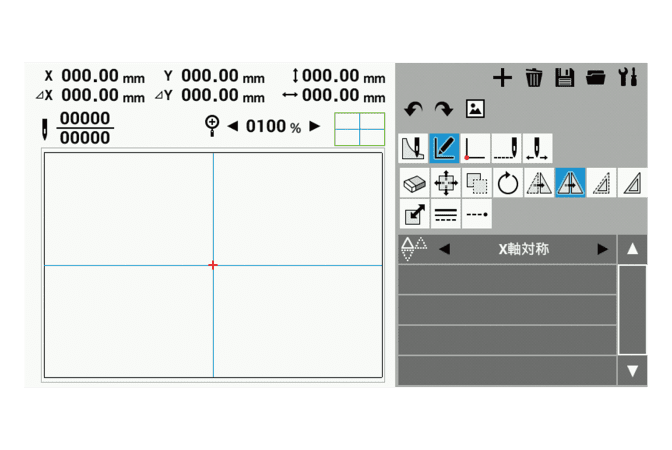Toggle the highlighted mirror symmetry tool
Viewport: 672px width, 450px height.
pyautogui.click(x=570, y=182)
